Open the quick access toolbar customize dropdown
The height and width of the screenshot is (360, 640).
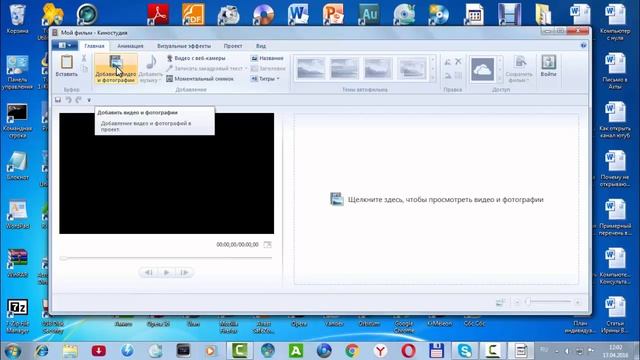[89, 100]
